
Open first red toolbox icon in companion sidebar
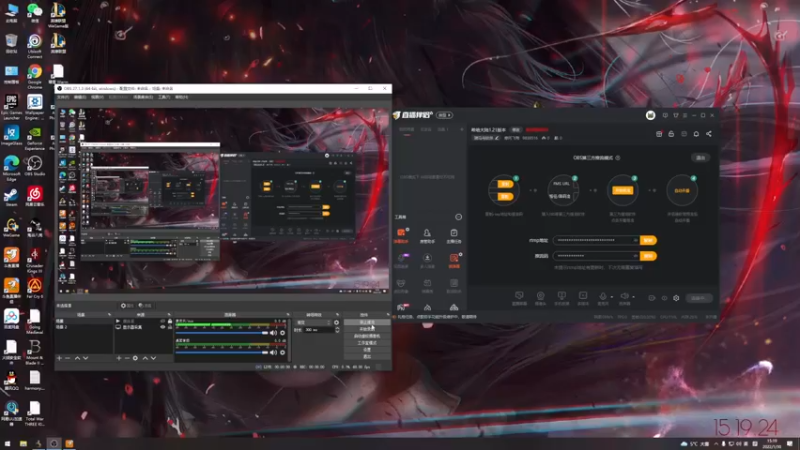tap(401, 233)
